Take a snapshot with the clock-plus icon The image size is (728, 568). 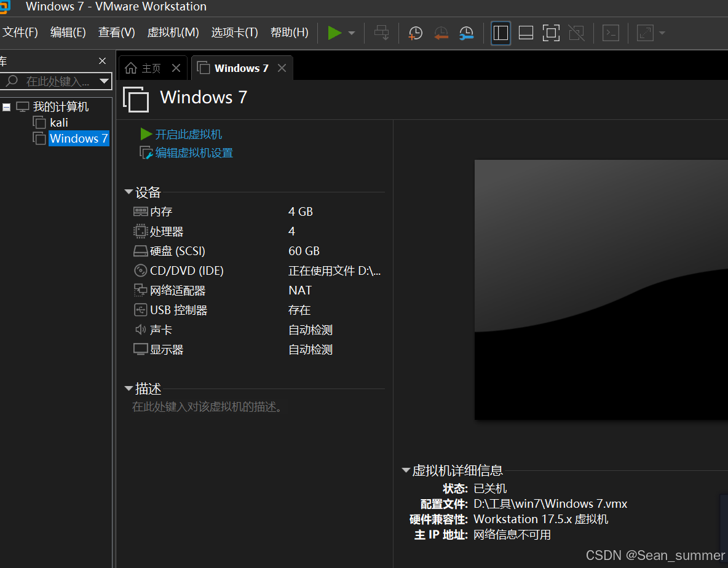pos(415,33)
